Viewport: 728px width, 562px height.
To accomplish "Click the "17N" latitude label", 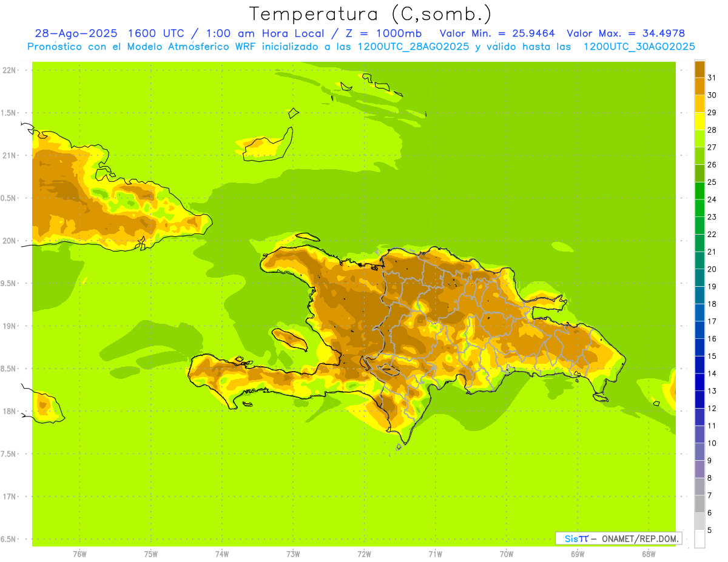I will tap(9, 497).
